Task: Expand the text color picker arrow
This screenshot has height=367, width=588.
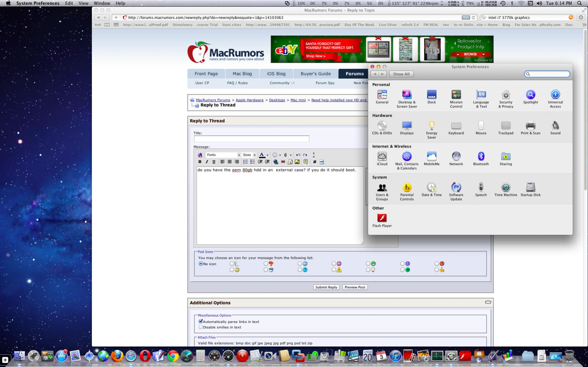Action: coord(267,155)
